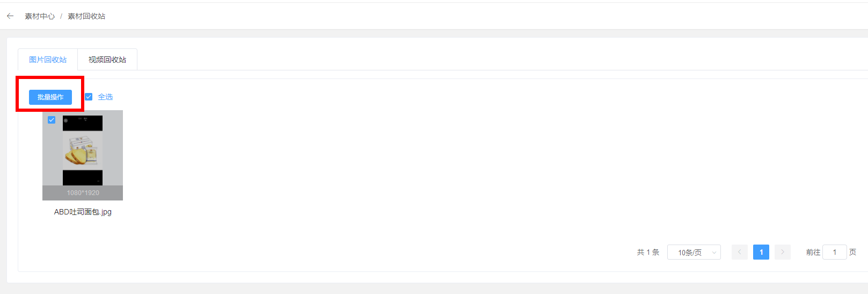Click the 批量操作 button

tap(50, 97)
